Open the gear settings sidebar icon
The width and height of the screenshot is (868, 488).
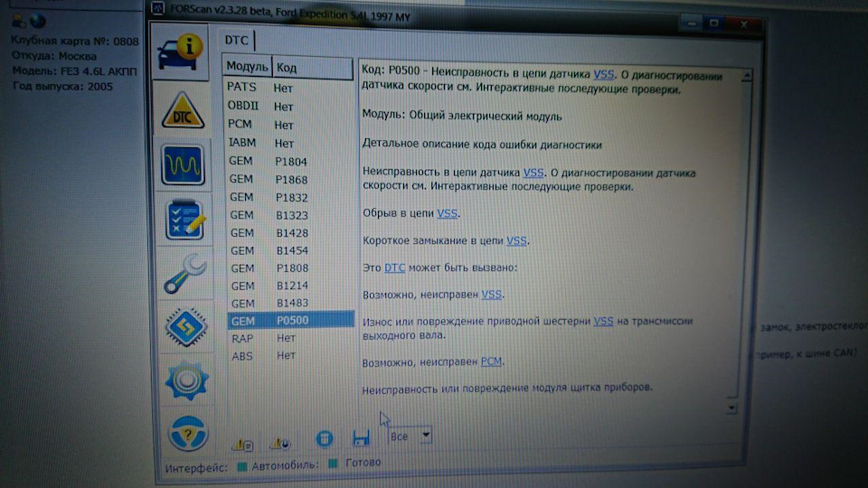pyautogui.click(x=186, y=380)
